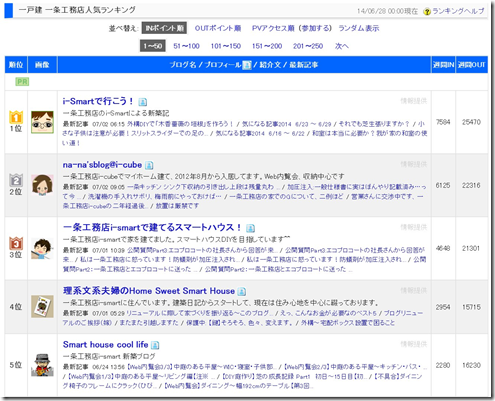The image size is (495, 401).
Task: Click the 順位 column header
Action: point(16,65)
